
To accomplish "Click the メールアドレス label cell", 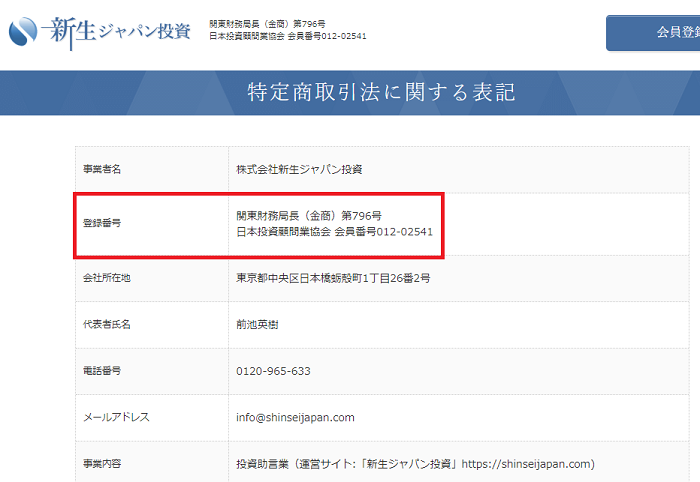I will point(152,418).
